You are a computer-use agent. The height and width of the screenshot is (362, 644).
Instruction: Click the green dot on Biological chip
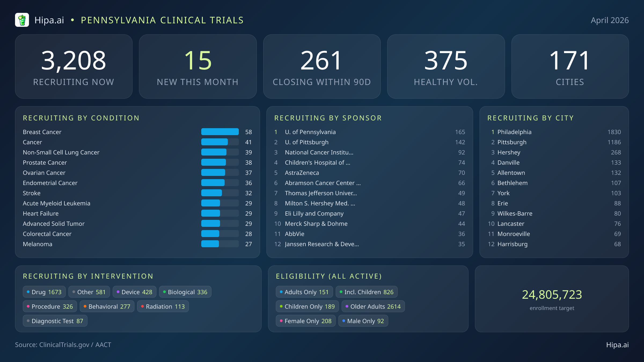[x=164, y=292]
